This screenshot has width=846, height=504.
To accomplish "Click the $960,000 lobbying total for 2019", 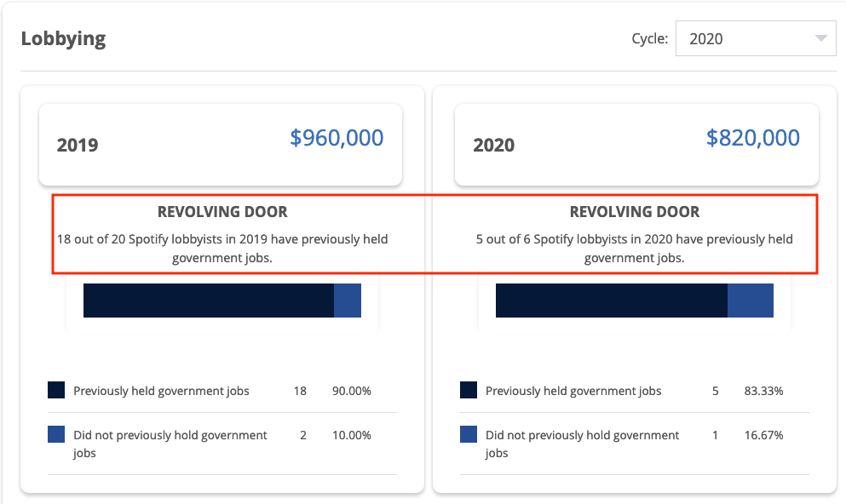I will click(x=337, y=138).
